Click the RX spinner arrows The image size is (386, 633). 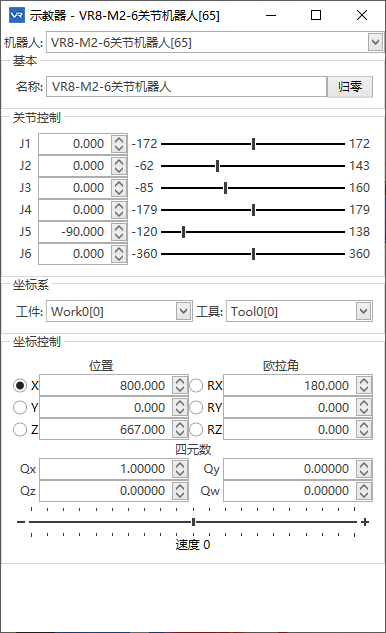tap(364, 386)
